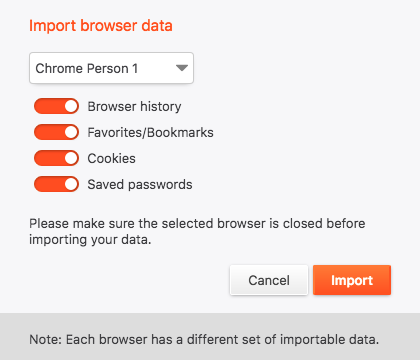Disable the Saved passwords toggle
The image size is (420, 360).
[x=56, y=184]
